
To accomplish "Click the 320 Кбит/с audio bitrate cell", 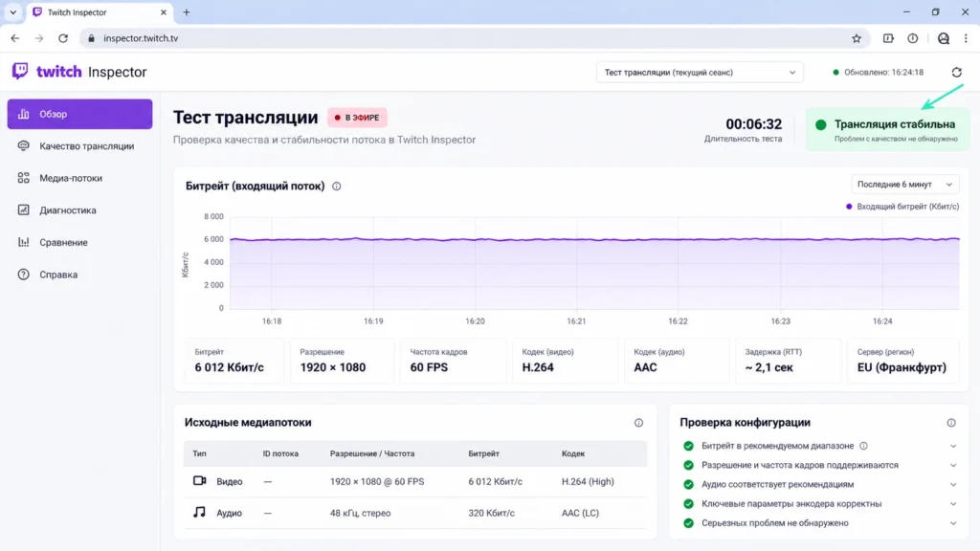I will coord(491,513).
